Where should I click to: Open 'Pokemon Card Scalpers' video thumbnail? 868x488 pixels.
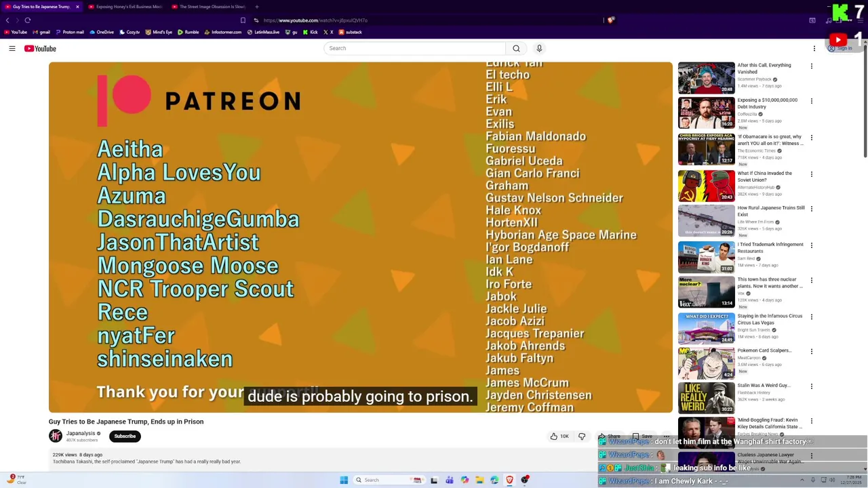coord(706,363)
